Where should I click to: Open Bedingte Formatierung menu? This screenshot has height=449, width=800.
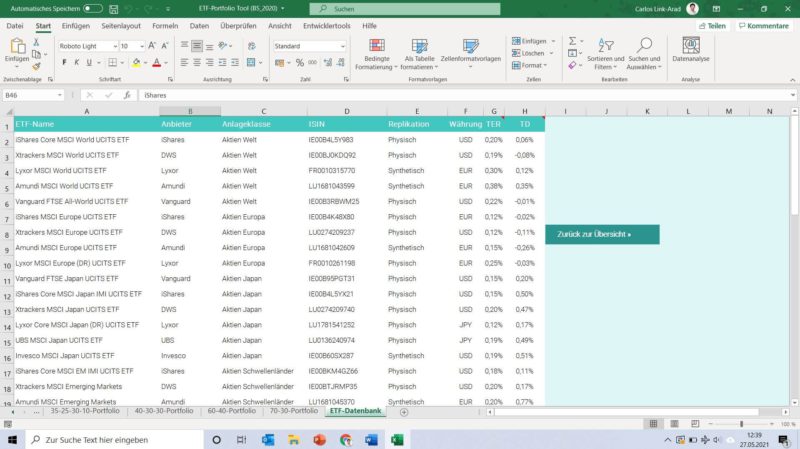pyautogui.click(x=377, y=54)
